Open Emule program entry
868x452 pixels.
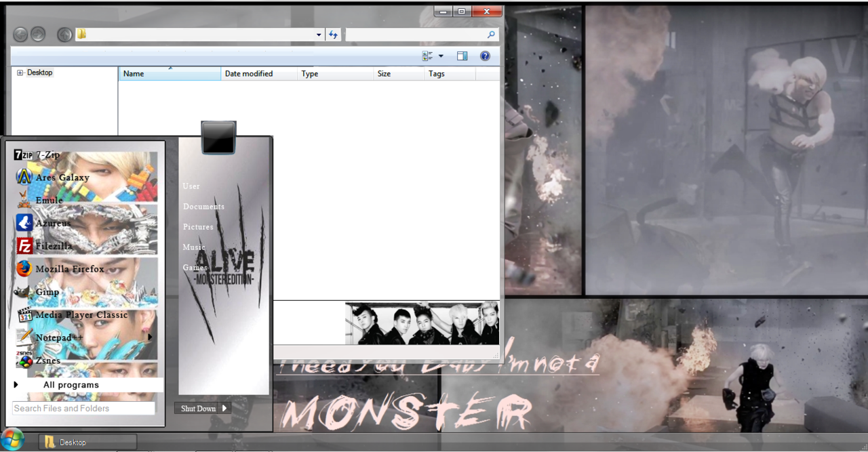[39, 200]
